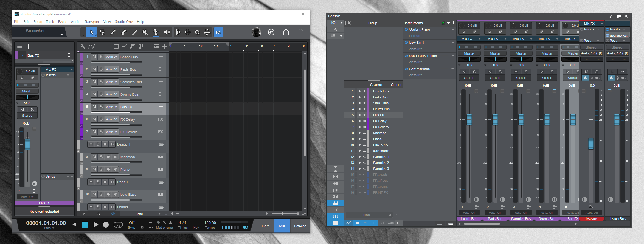The height and width of the screenshot is (244, 644).
Task: Open the track list wrench options
Action: pyautogui.click(x=83, y=46)
